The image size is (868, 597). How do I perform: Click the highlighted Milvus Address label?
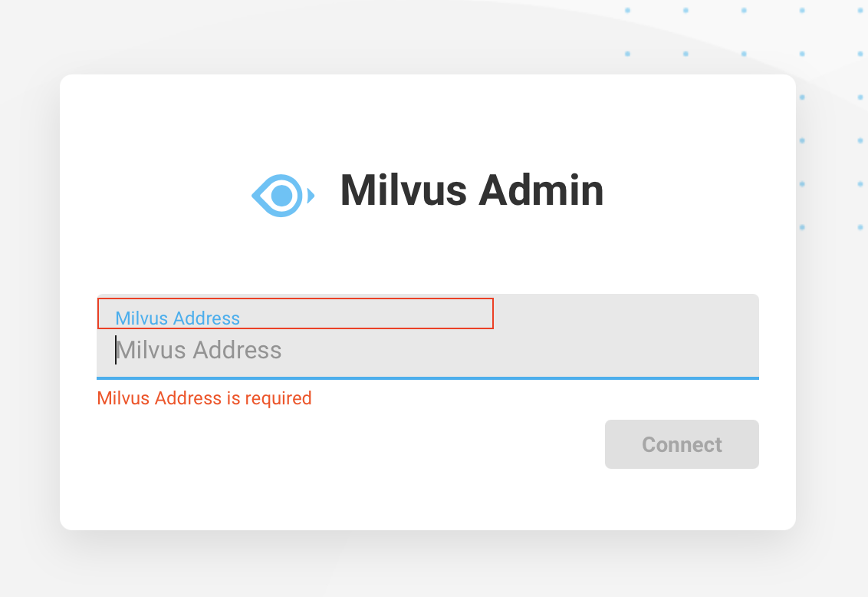tap(176, 318)
